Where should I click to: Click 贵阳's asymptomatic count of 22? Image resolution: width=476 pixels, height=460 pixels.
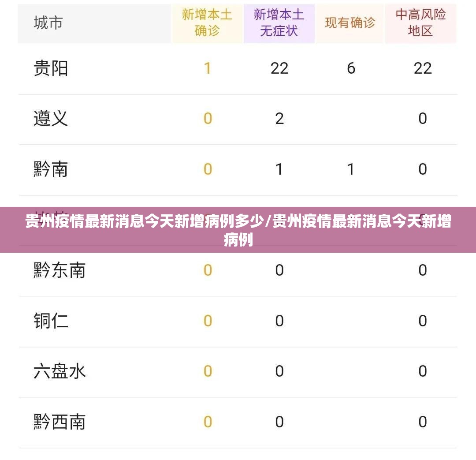[279, 68]
